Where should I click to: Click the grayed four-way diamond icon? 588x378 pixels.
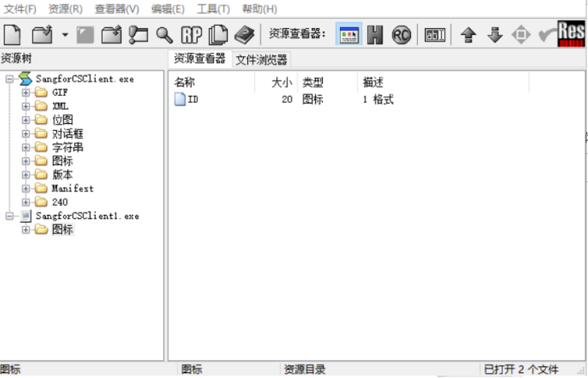click(x=521, y=35)
